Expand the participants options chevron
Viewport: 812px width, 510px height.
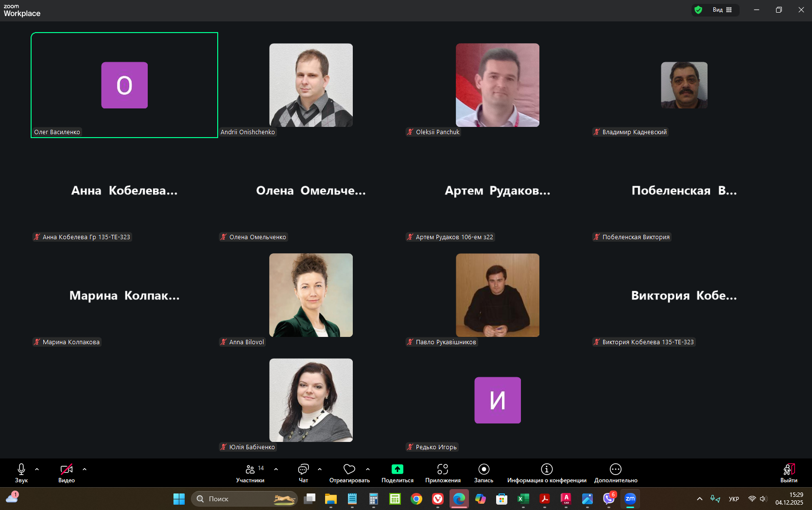(x=276, y=469)
